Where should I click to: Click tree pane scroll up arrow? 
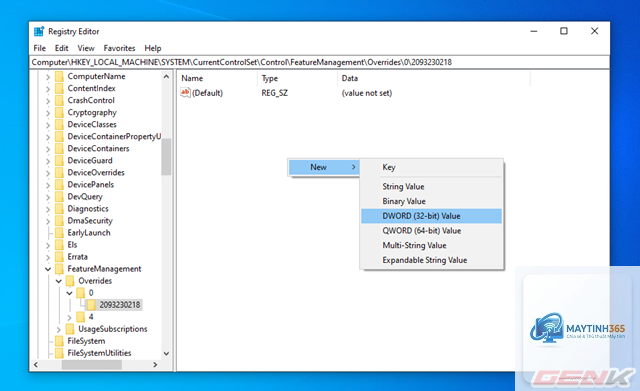pos(166,76)
